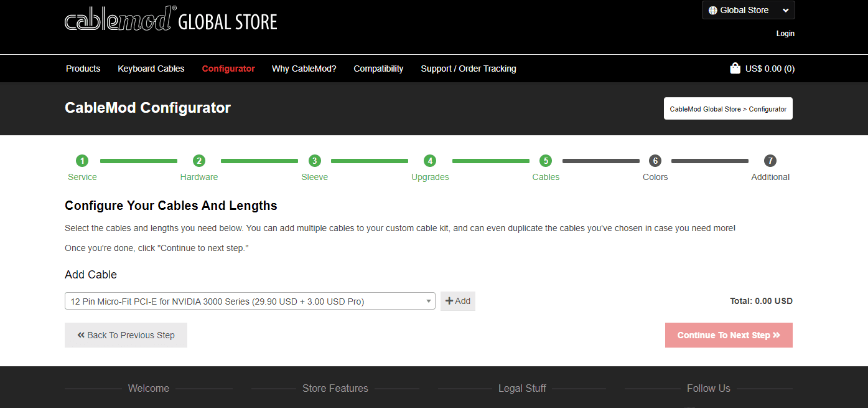868x408 pixels.
Task: Add the selected cable with Add button
Action: click(x=458, y=301)
